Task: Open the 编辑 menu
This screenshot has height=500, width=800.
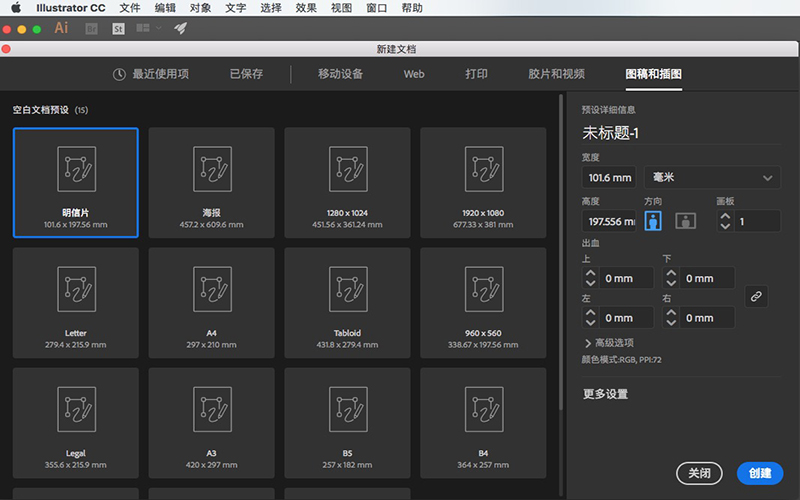Action: tap(165, 8)
